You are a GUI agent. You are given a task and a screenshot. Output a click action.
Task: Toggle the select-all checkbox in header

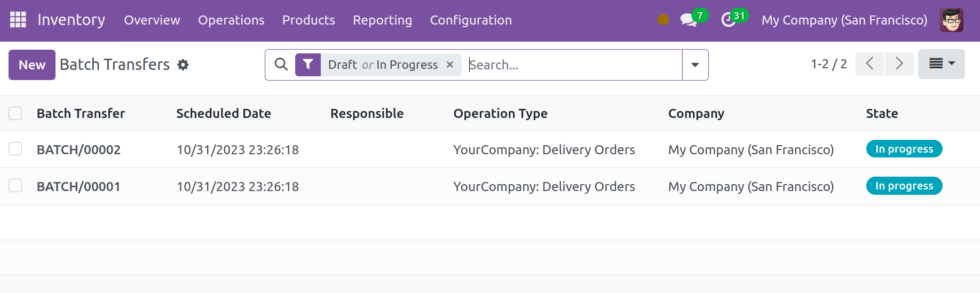[15, 114]
